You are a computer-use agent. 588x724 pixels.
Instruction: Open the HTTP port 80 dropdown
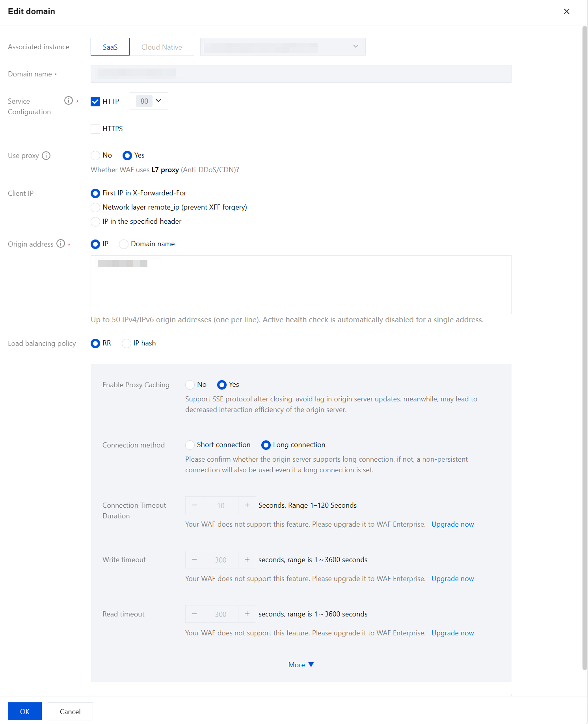(x=149, y=101)
